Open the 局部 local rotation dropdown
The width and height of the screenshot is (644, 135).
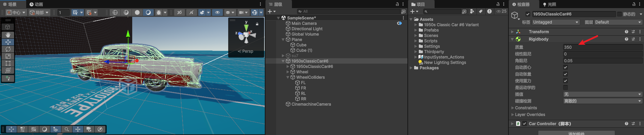(39, 12)
